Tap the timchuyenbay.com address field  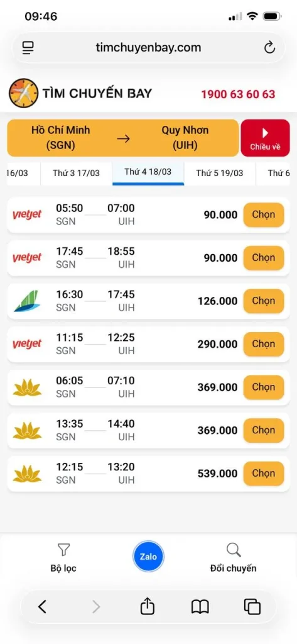coord(148,48)
